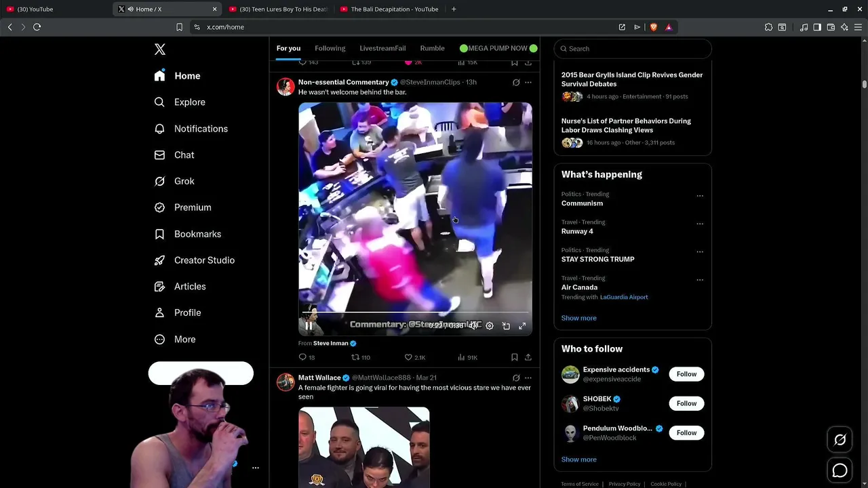Open Brave Rewards triangle icon
The height and width of the screenshot is (488, 868).
pyautogui.click(x=669, y=27)
